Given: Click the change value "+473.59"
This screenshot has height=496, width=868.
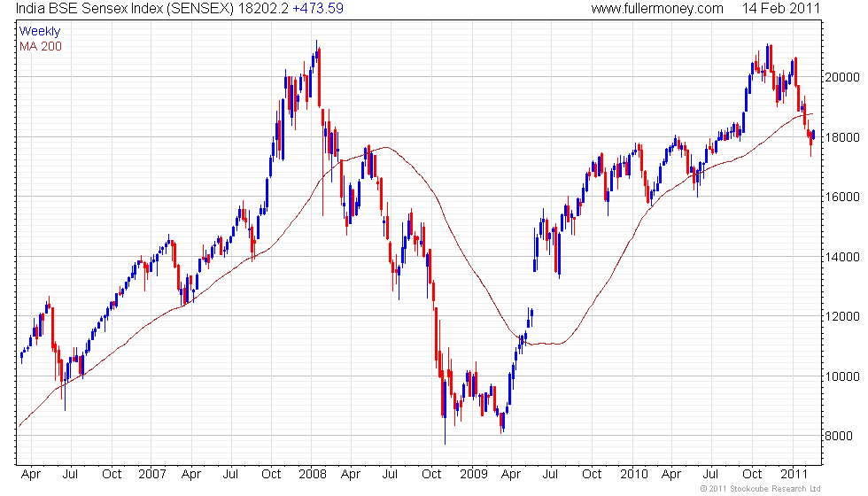Looking at the screenshot, I should tap(318, 8).
